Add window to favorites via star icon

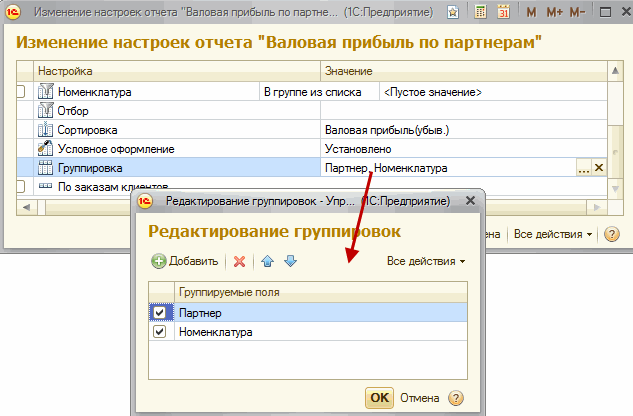pos(453,13)
